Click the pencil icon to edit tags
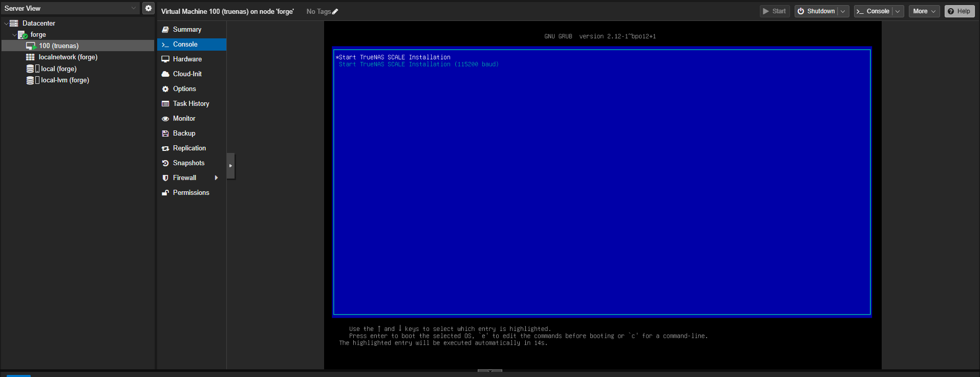This screenshot has width=980, height=377. tap(335, 12)
